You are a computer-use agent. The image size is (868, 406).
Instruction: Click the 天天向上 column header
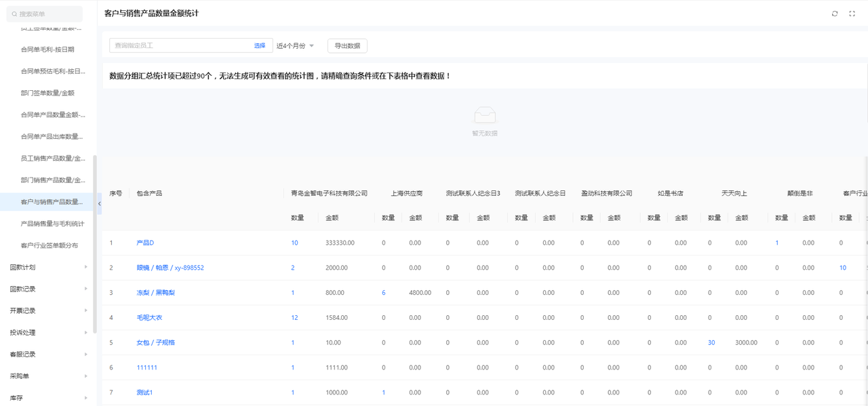734,193
